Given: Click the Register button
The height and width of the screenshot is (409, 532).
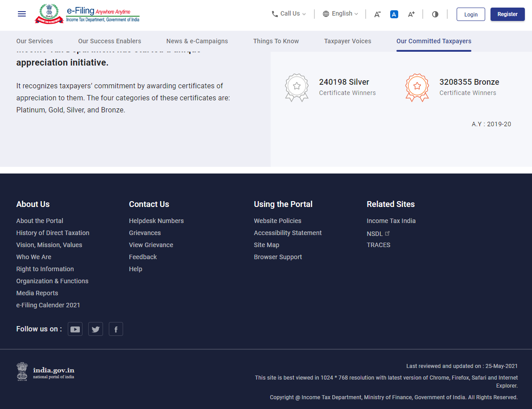Looking at the screenshot, I should (507, 14).
